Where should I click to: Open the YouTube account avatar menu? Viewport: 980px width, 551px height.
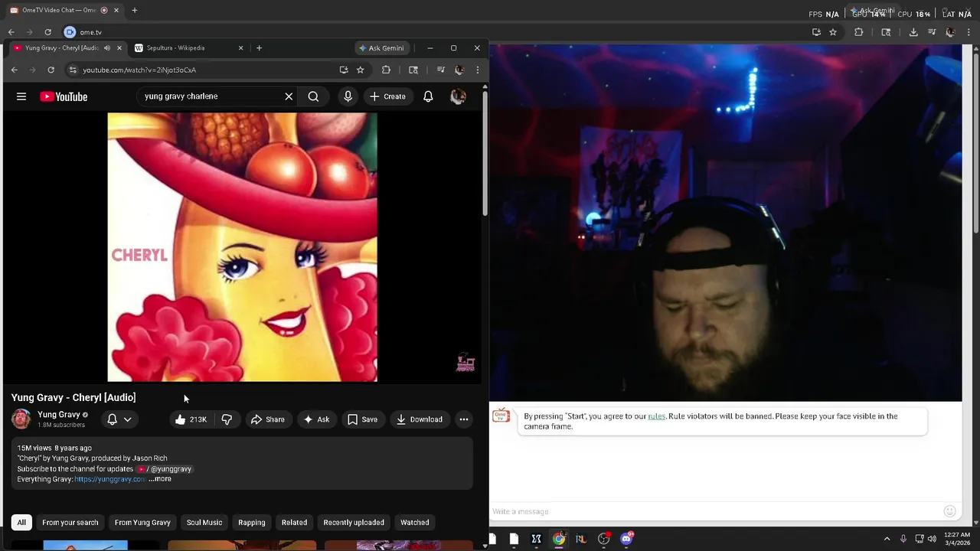[458, 96]
